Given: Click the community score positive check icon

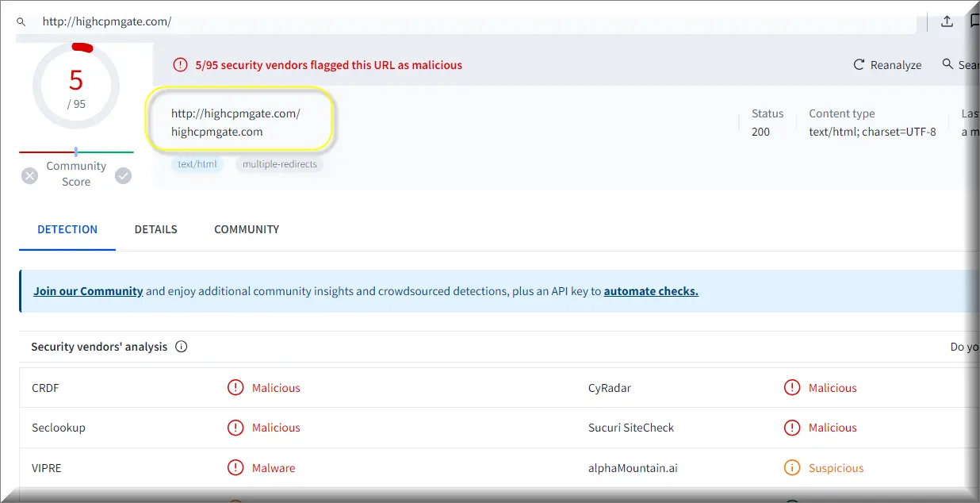Looking at the screenshot, I should (x=124, y=176).
